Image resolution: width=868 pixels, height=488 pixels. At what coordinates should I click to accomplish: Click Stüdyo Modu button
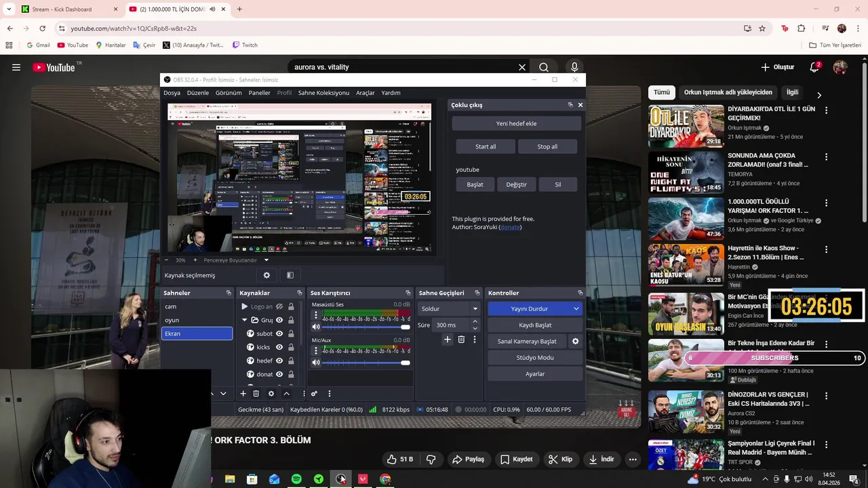535,358
